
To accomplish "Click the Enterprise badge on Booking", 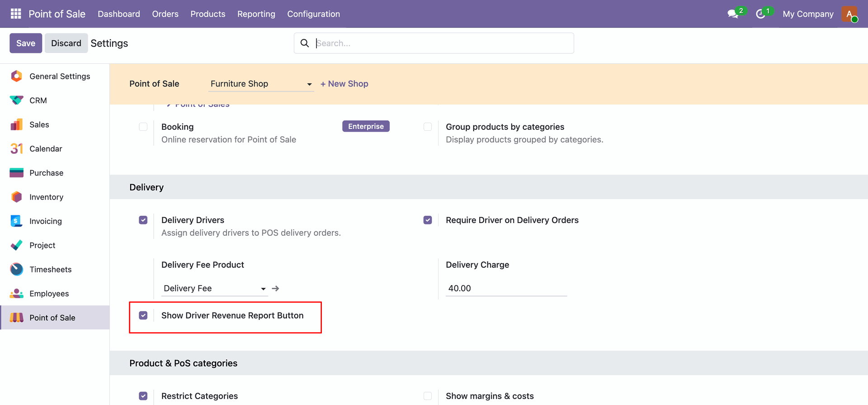I will (366, 126).
